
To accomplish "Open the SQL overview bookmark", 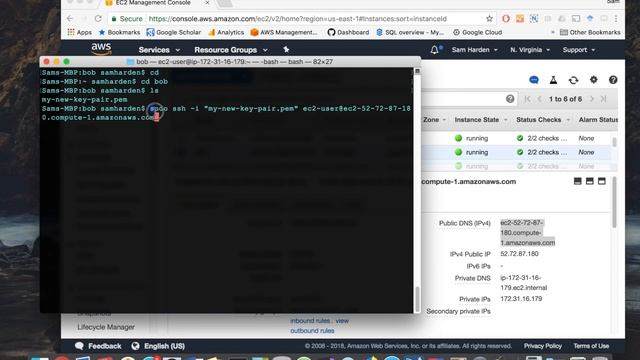I will (410, 32).
